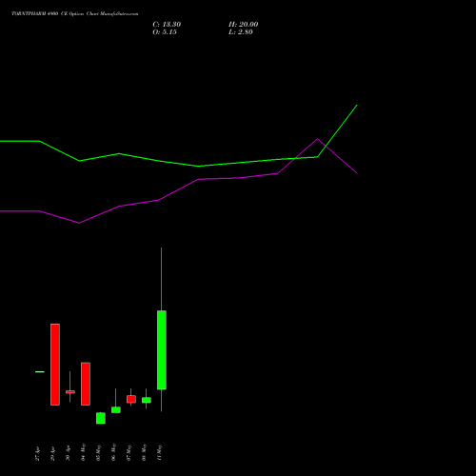Image resolution: width=476 pixels, height=476 pixels.
Task: Click the 05 May date label
Action: point(98,452)
